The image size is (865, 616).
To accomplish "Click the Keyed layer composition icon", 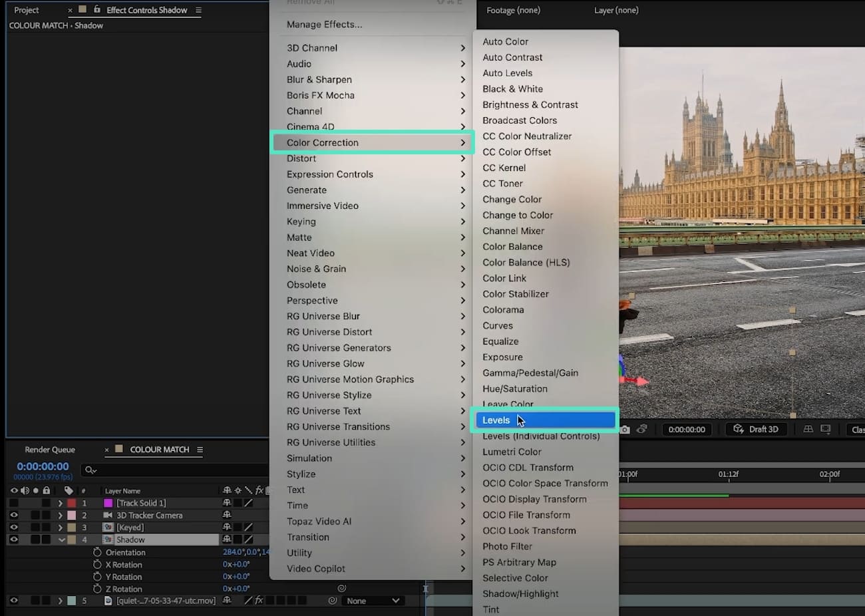I will pos(108,528).
